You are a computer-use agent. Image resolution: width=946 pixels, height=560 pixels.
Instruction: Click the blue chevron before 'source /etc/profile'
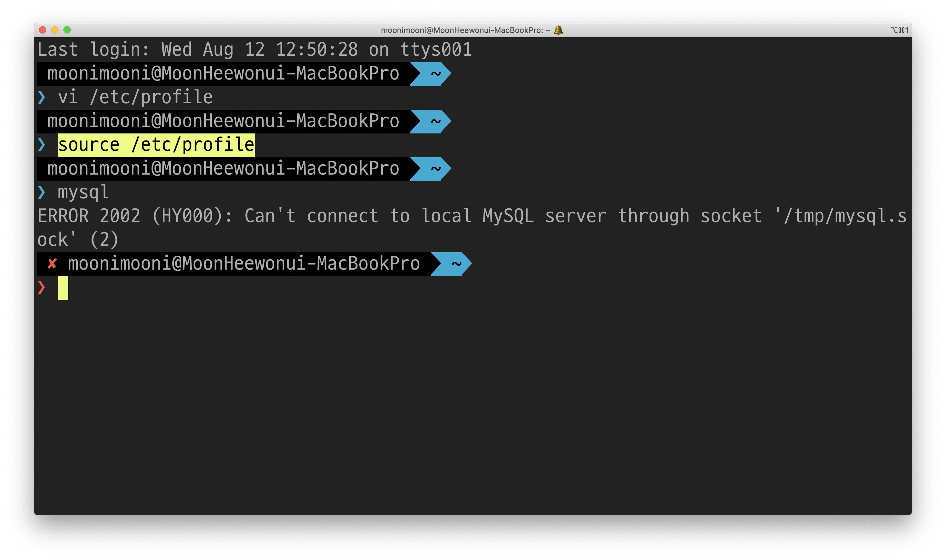[x=41, y=145]
